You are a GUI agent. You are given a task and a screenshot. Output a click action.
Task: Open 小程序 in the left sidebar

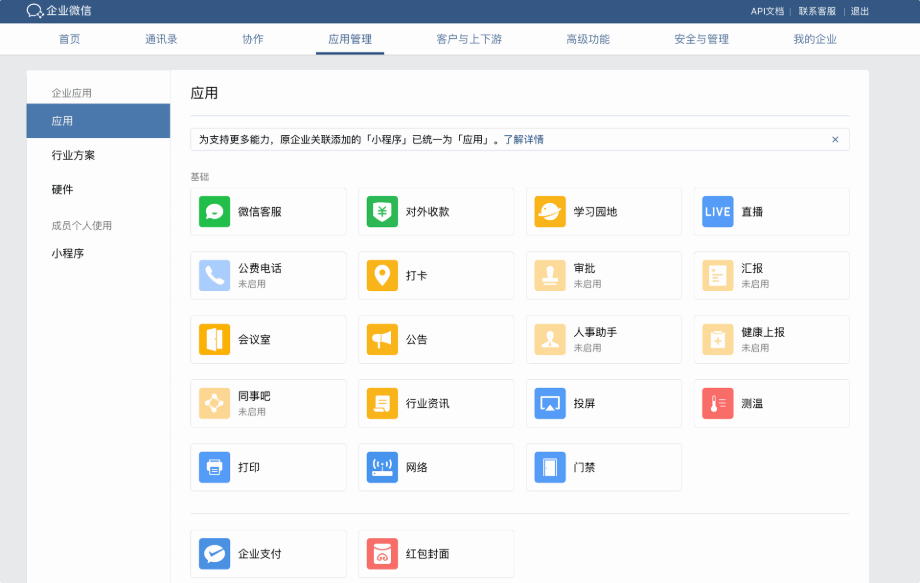pyautogui.click(x=68, y=253)
